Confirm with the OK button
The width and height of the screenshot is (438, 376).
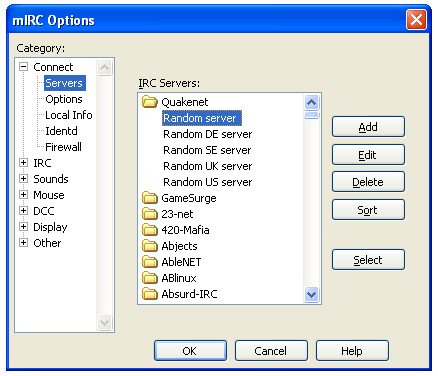pyautogui.click(x=190, y=351)
